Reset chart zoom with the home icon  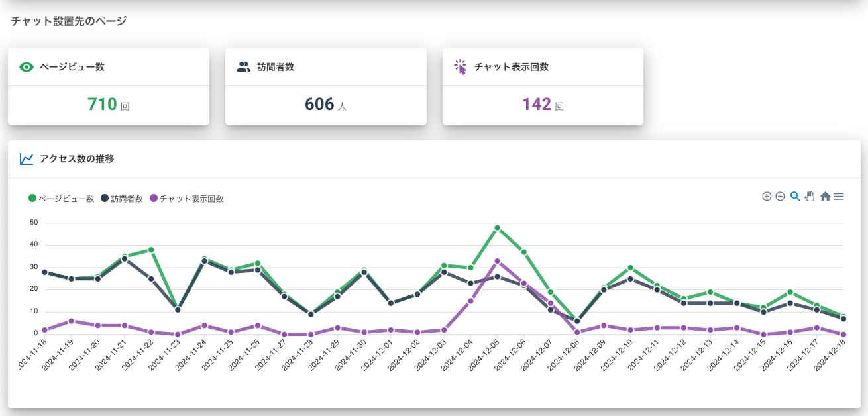[x=825, y=197]
